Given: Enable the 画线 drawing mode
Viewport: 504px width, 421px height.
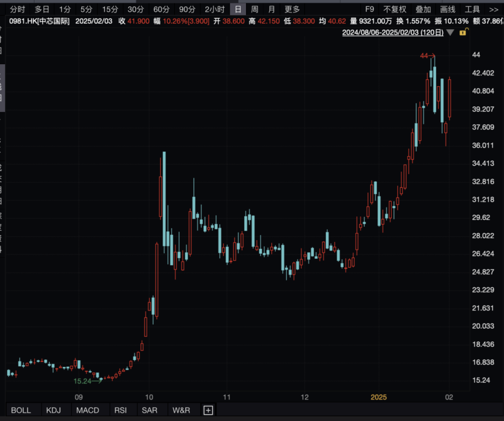Looking at the screenshot, I should point(448,9).
